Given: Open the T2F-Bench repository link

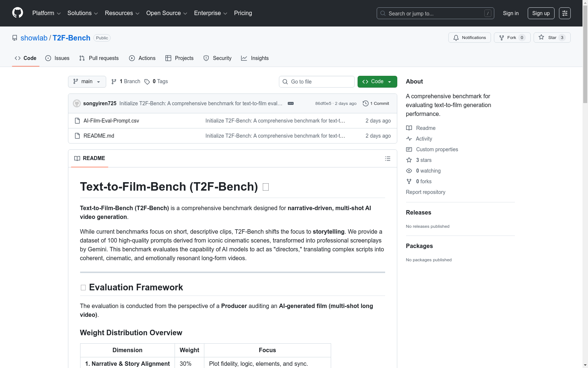Looking at the screenshot, I should click(x=71, y=38).
